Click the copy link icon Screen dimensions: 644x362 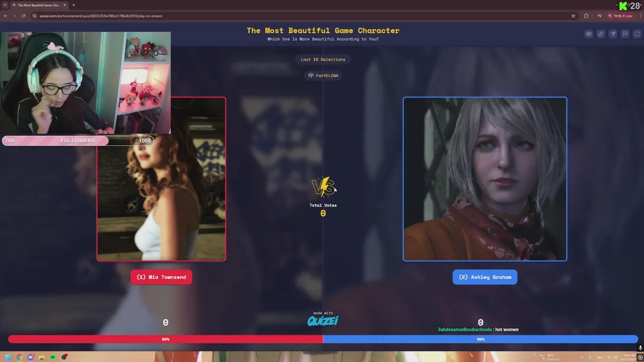(601, 34)
